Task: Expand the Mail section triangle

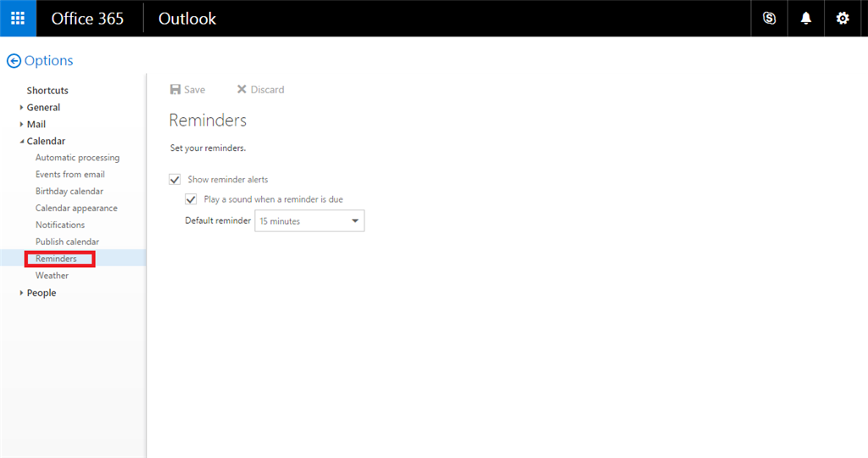Action: click(21, 124)
